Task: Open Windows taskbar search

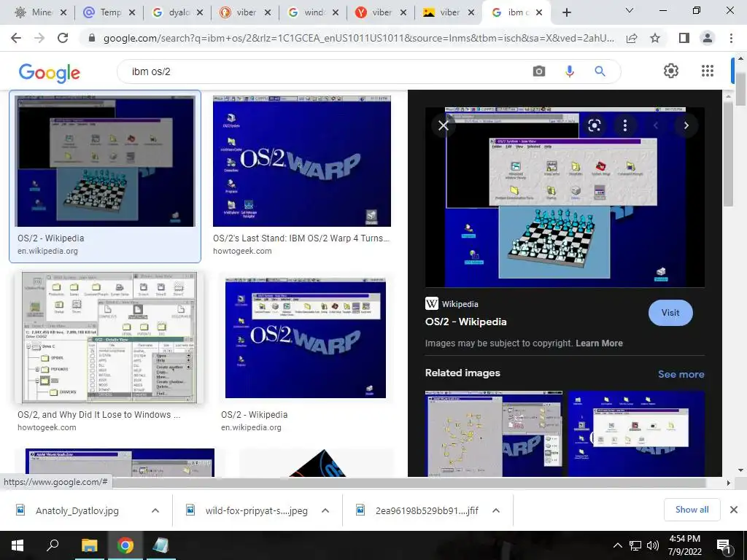Action: pos(53,545)
